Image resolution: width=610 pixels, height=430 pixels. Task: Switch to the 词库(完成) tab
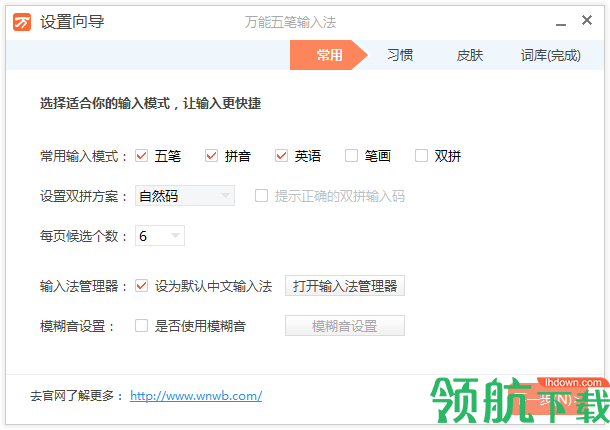550,55
